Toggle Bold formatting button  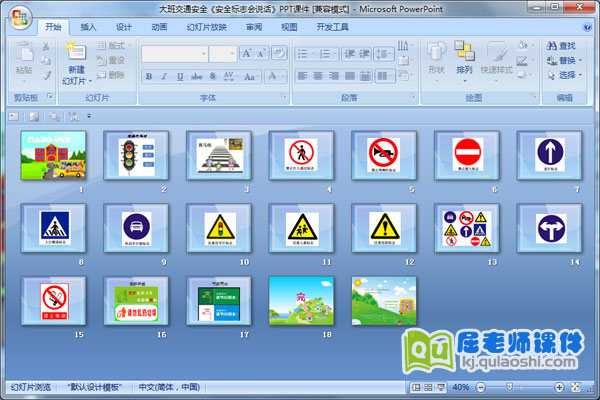point(149,76)
